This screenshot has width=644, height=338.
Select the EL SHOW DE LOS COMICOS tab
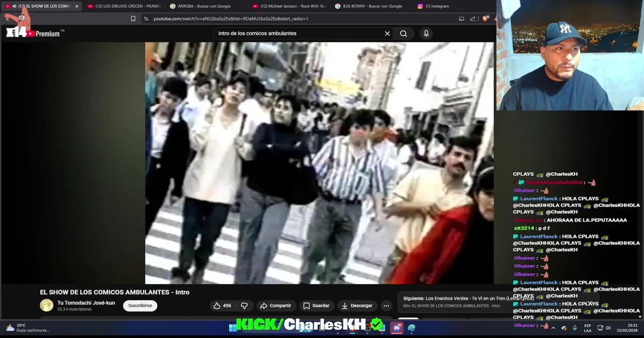(44, 6)
